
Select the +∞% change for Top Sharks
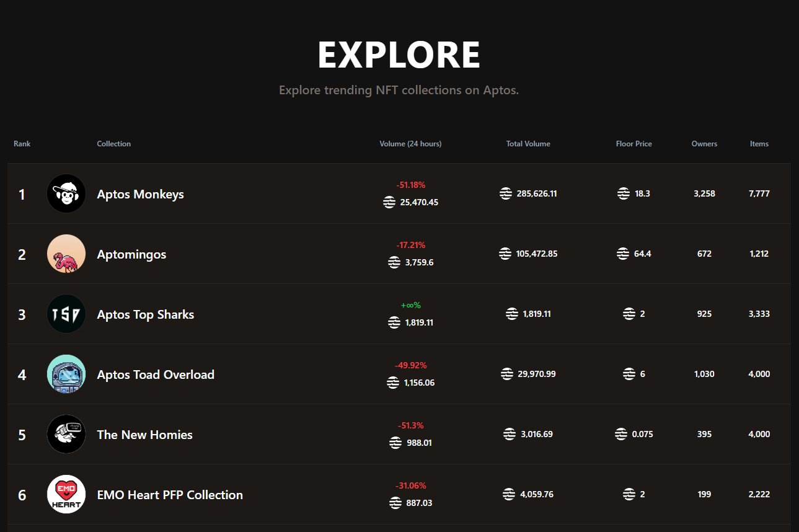coord(410,305)
